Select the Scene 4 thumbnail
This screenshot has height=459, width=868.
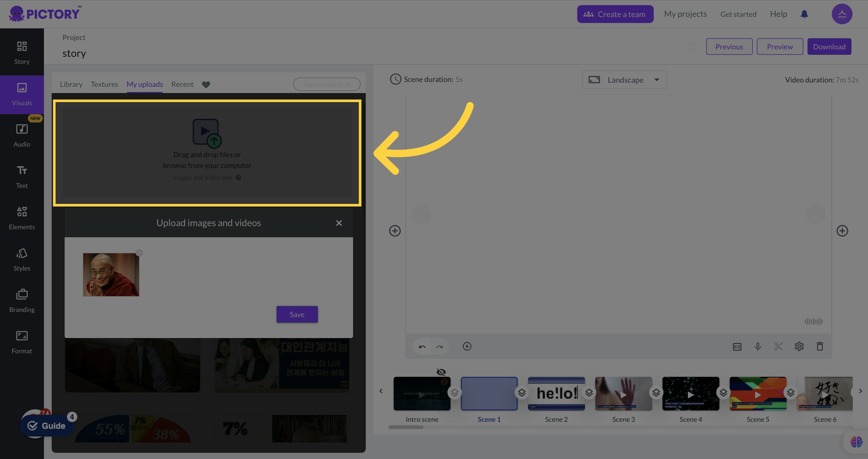691,393
